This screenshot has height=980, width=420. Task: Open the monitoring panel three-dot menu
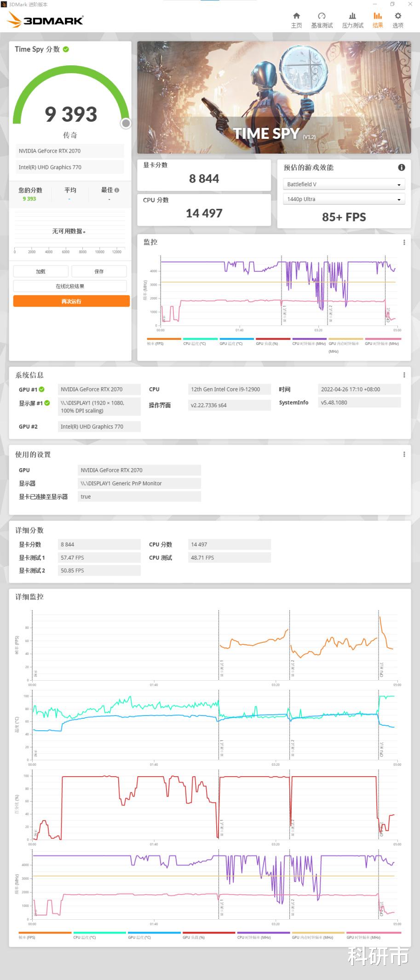404,242
